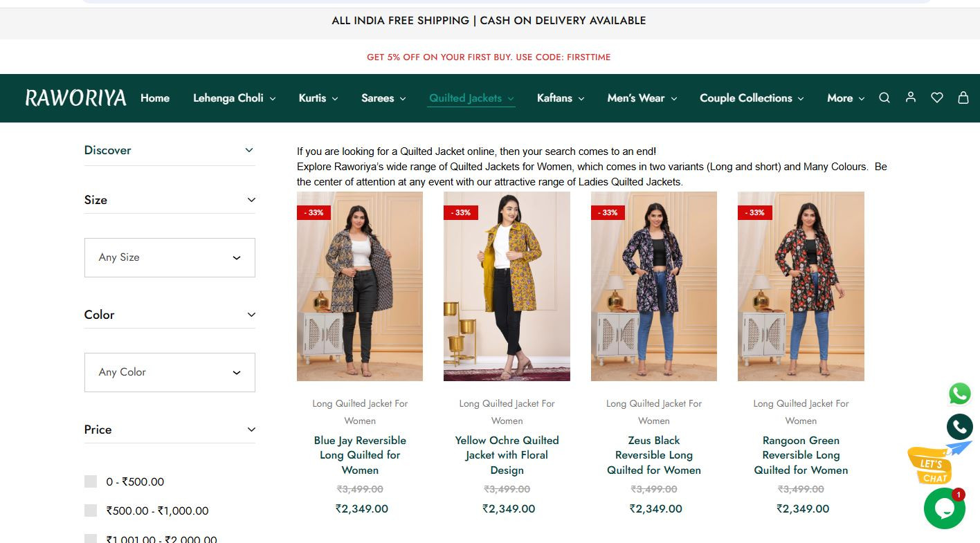Open the wishlist heart icon
Image resolution: width=980 pixels, height=543 pixels.
937,98
